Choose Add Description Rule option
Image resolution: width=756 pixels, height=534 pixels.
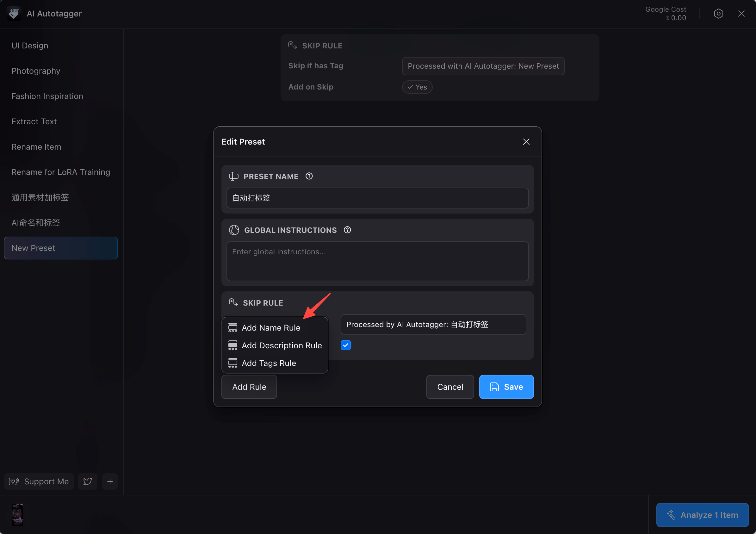pyautogui.click(x=282, y=345)
